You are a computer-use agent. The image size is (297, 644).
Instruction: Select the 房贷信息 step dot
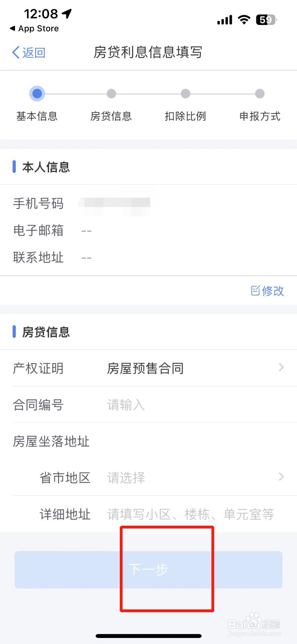pyautogui.click(x=111, y=94)
